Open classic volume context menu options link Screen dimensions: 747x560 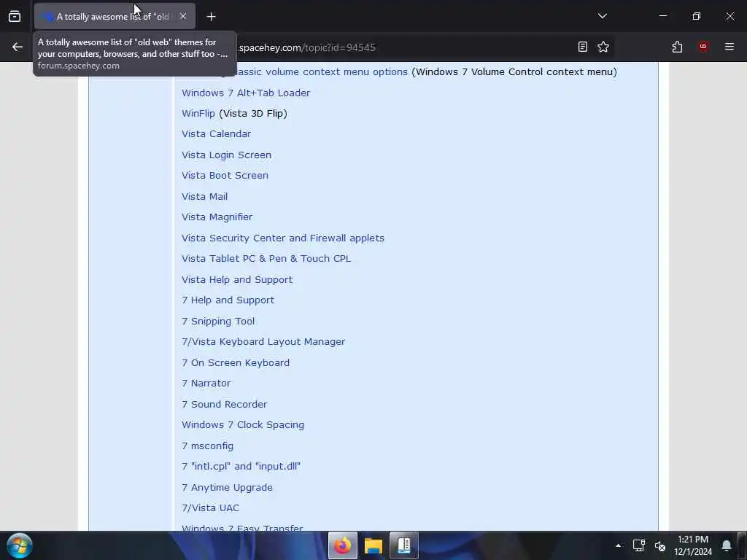click(322, 72)
